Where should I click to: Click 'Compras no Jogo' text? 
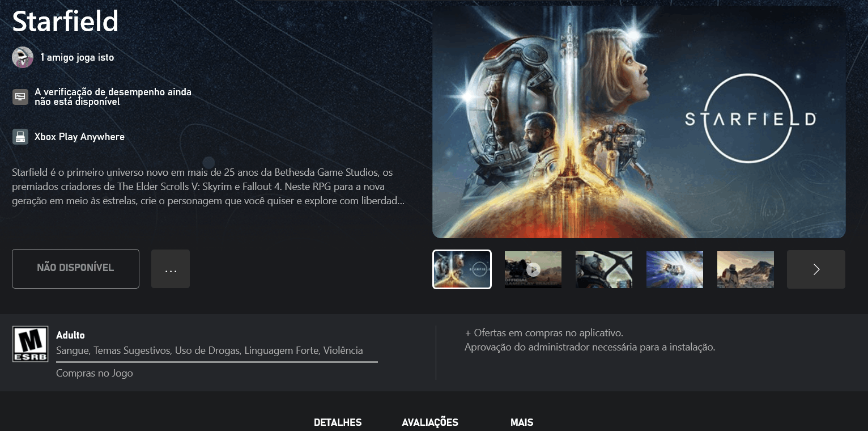pyautogui.click(x=95, y=373)
